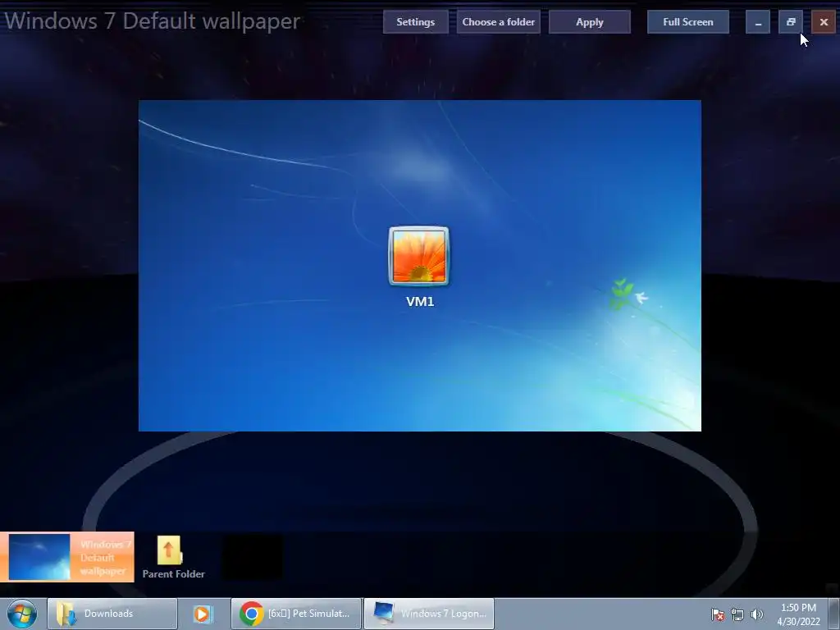Click Show desktop strip in taskbar

click(x=833, y=614)
